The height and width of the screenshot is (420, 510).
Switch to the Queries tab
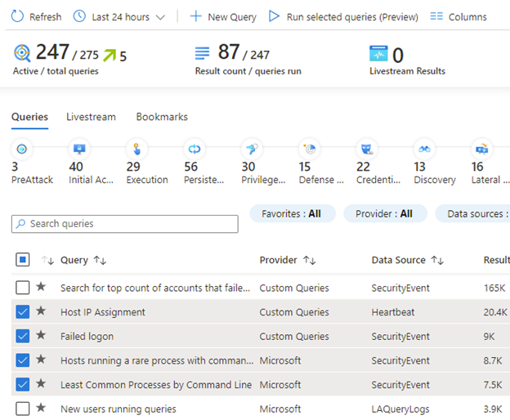click(x=29, y=117)
